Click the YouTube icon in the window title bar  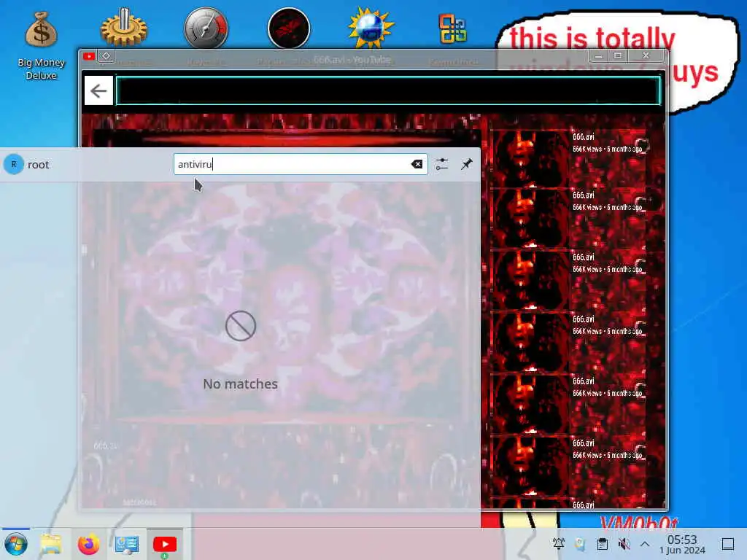click(x=88, y=57)
